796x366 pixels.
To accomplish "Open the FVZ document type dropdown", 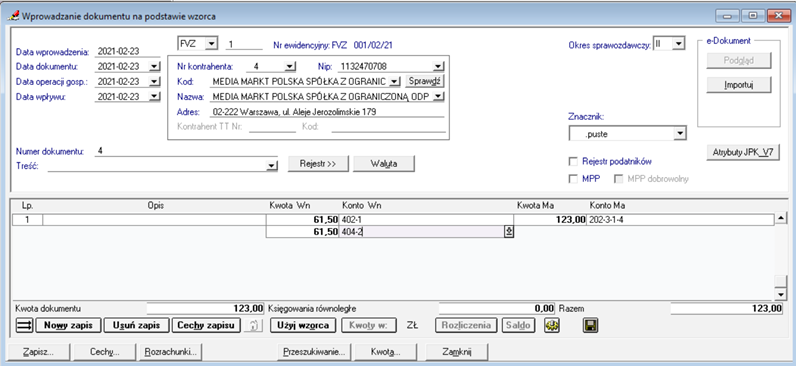I will pos(212,44).
